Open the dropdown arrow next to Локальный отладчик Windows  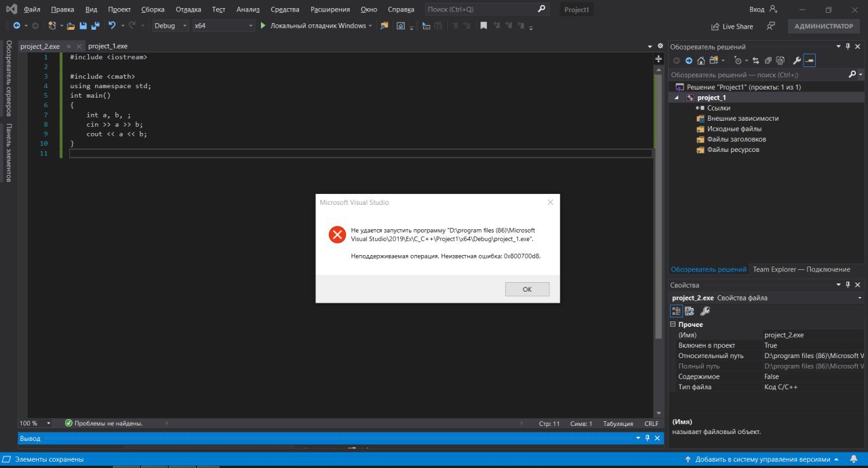point(370,26)
